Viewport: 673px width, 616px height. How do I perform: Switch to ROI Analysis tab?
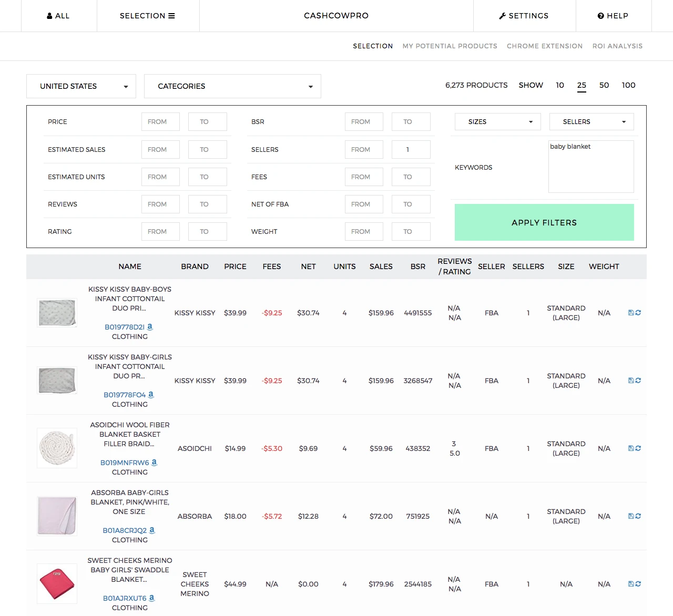coord(617,46)
